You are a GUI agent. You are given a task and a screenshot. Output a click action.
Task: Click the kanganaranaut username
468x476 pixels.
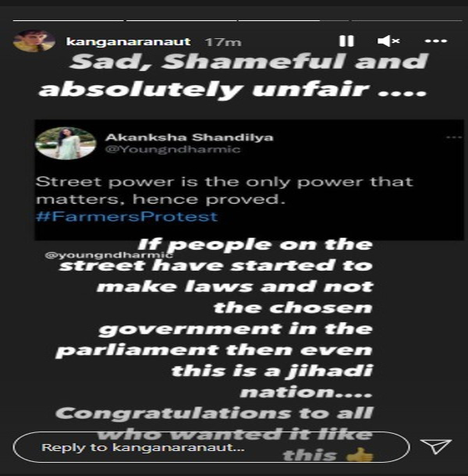tap(129, 41)
